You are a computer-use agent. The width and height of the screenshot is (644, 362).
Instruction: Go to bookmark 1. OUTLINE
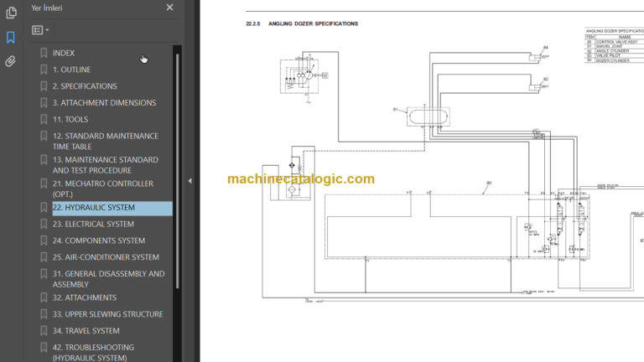point(71,70)
